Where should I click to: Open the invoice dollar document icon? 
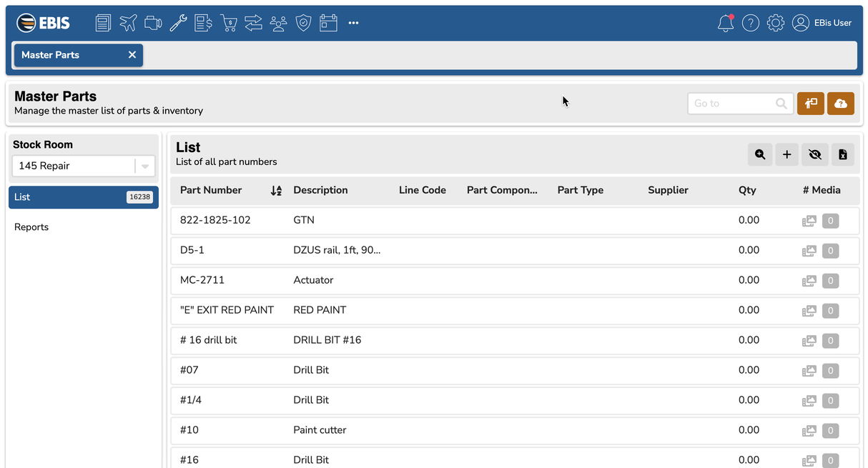click(x=203, y=23)
